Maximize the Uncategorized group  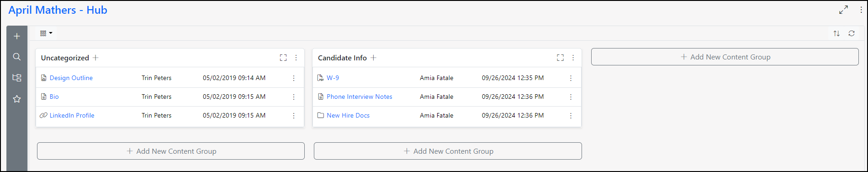(283, 58)
